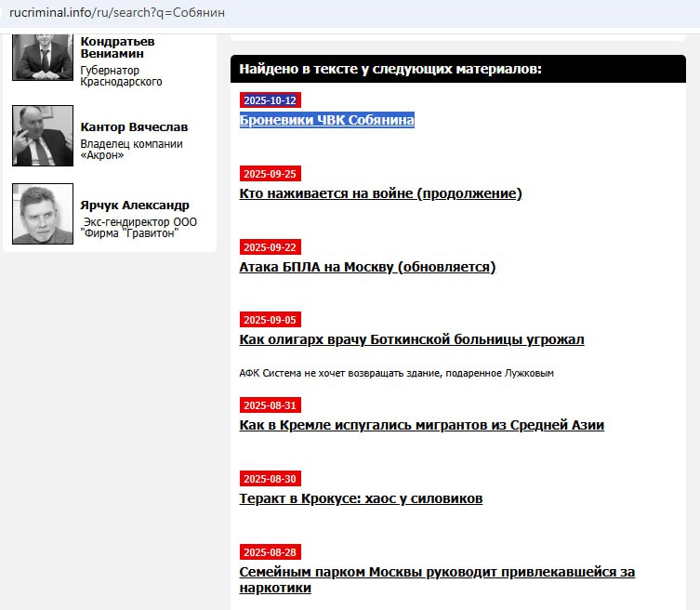The width and height of the screenshot is (700, 610).
Task: Open 'Атака БПЛА на Москву (обновляется)' link
Action: (x=367, y=267)
